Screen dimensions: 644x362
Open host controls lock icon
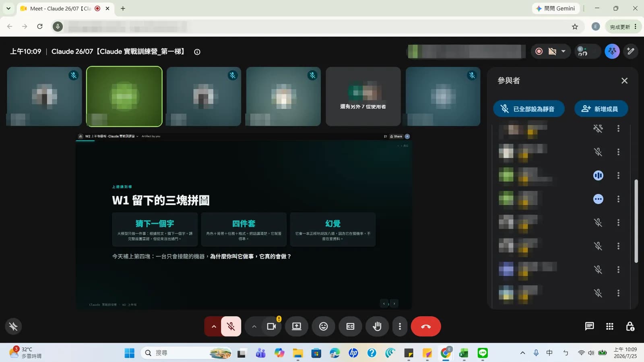pos(630,327)
